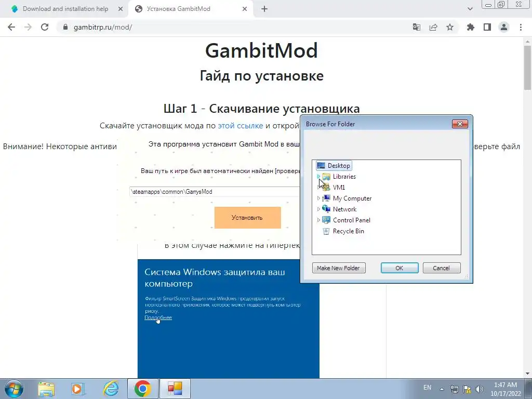This screenshot has width=532, height=399.
Task: Open the Action Center flag icon
Action: coord(467,389)
